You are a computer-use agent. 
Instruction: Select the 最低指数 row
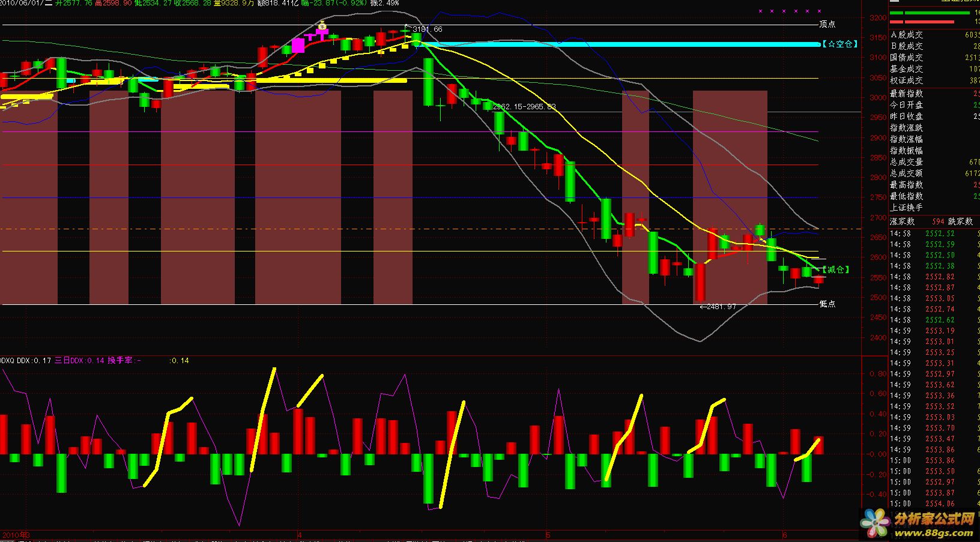[x=934, y=196]
